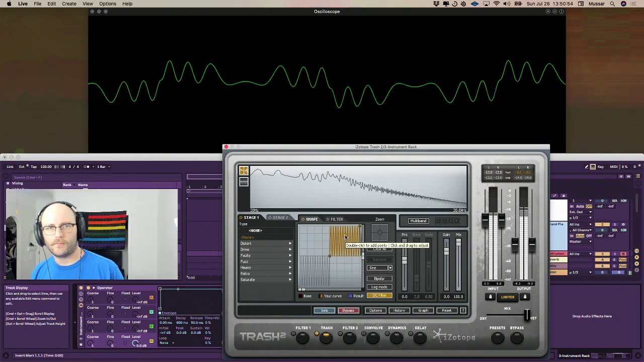Click the CONVOLVE module knob
The height and width of the screenshot is (362, 644).
(x=373, y=338)
